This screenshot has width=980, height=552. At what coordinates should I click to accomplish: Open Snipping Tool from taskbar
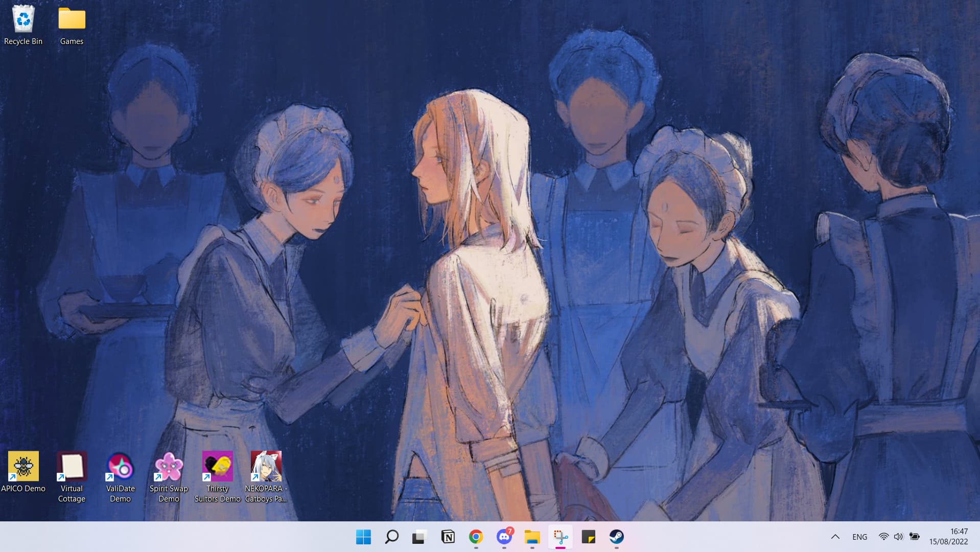560,537
